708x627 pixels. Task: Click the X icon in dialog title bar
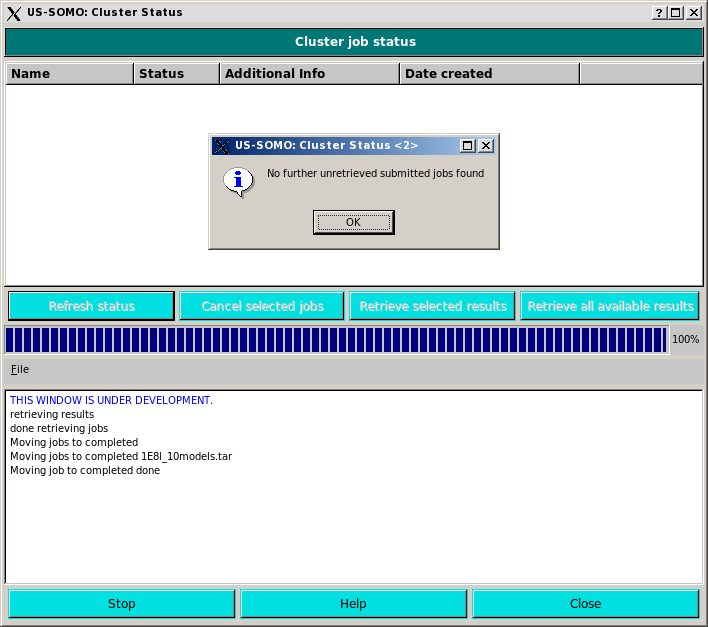221,146
